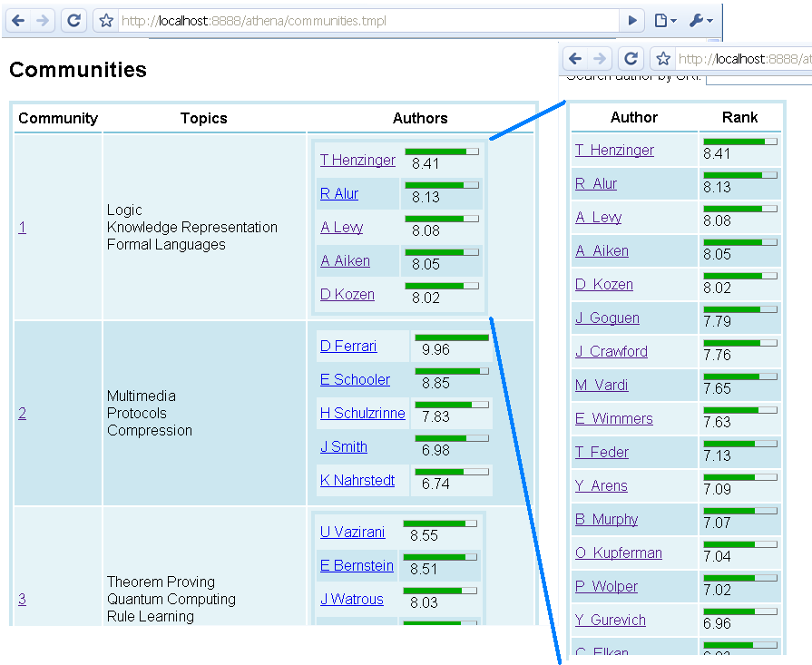Select the Authors column header
The width and height of the screenshot is (812, 665).
(x=420, y=118)
